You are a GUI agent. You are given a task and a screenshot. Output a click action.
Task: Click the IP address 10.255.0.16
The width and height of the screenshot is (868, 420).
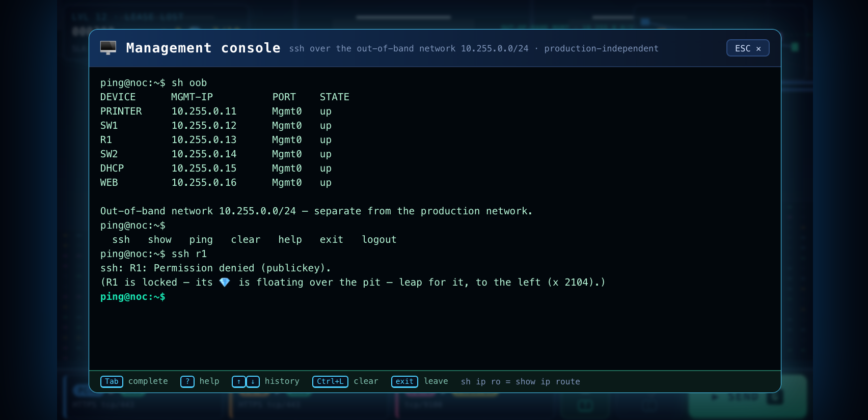[x=204, y=182]
